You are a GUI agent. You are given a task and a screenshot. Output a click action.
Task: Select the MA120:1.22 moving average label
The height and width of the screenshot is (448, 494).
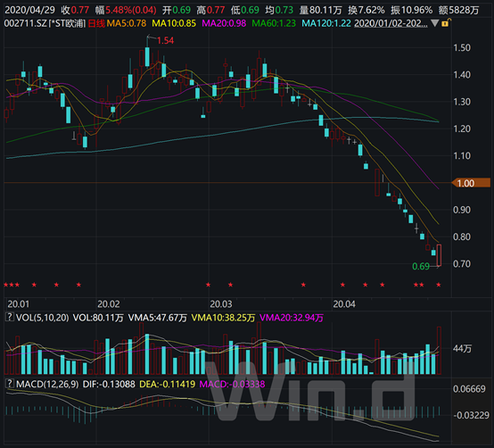coord(326,23)
